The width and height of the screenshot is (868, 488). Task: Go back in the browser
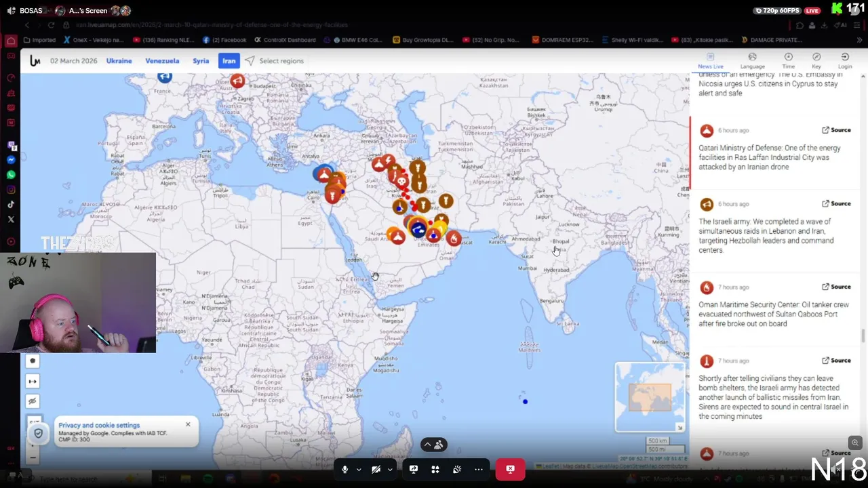tap(27, 25)
